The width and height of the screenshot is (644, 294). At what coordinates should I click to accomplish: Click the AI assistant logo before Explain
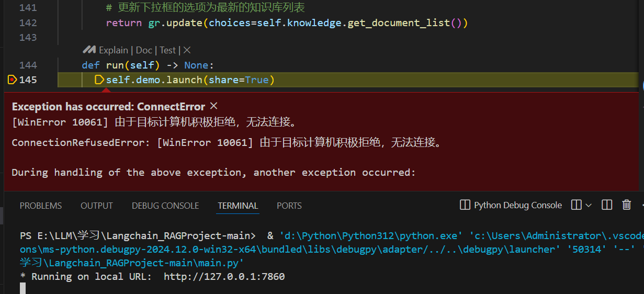coord(90,50)
